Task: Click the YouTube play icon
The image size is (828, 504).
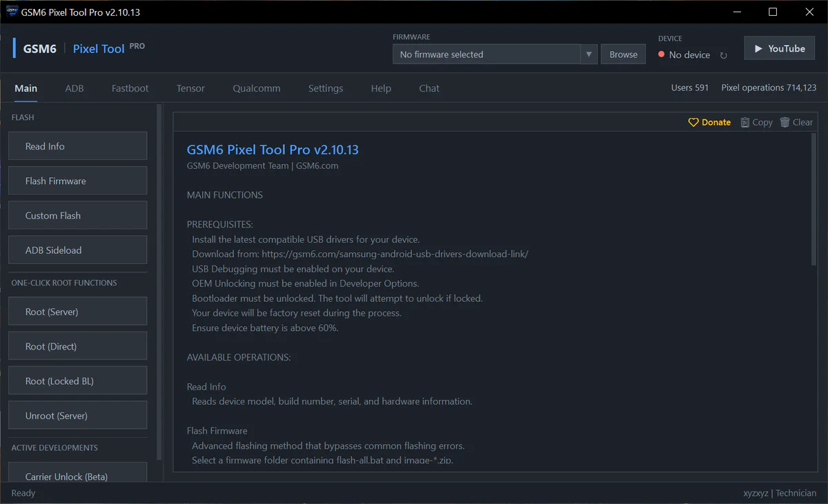Action: click(758, 49)
